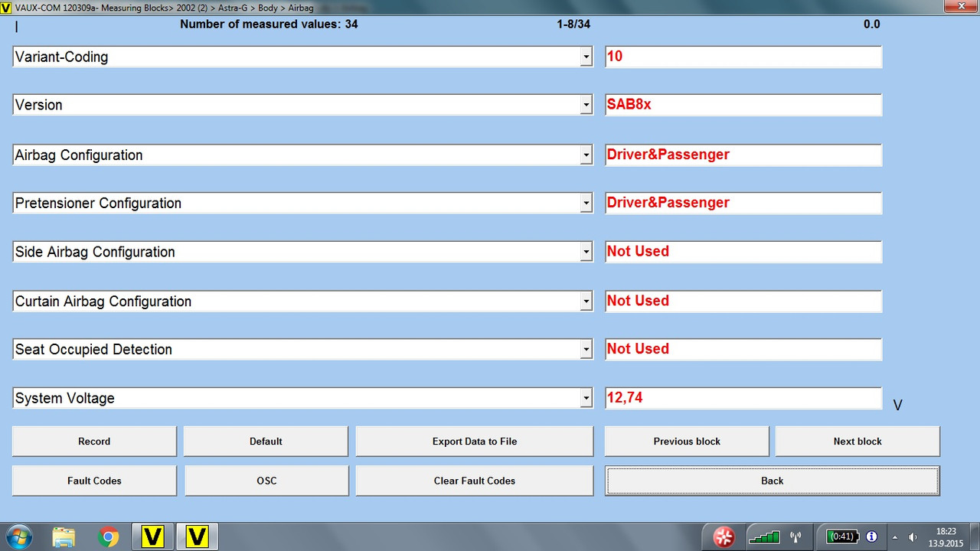Expand the Airbag Configuration dropdown arrow
This screenshot has height=551, width=980.
click(x=586, y=155)
